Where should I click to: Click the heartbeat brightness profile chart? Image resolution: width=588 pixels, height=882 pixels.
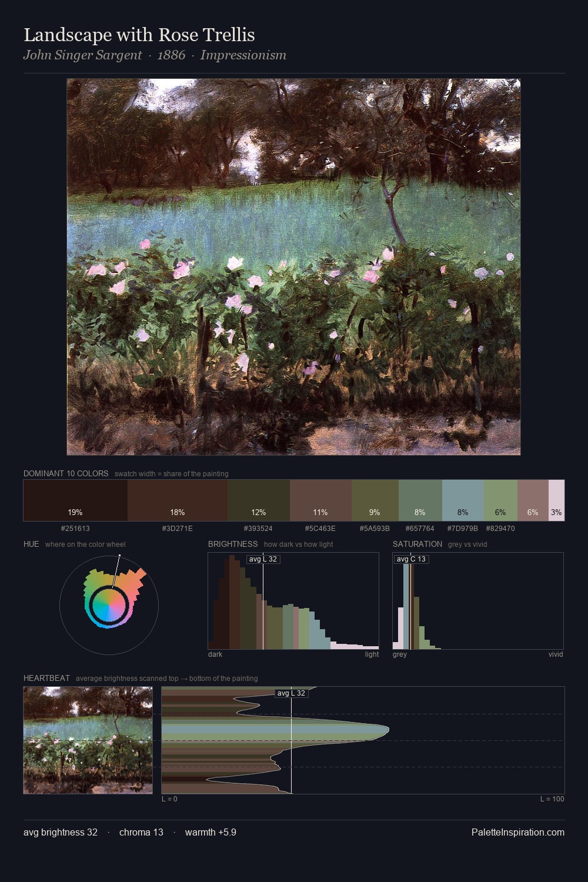(x=363, y=740)
